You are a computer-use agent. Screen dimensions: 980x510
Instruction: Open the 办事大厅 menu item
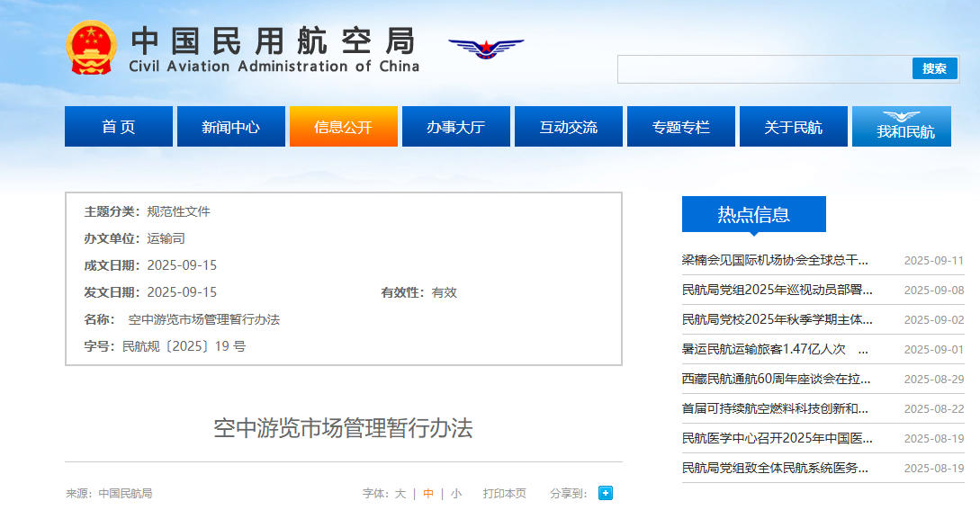point(455,127)
